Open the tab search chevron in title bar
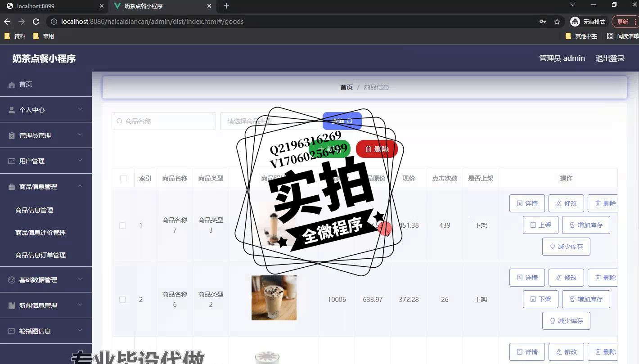The width and height of the screenshot is (639, 364). tap(573, 4)
